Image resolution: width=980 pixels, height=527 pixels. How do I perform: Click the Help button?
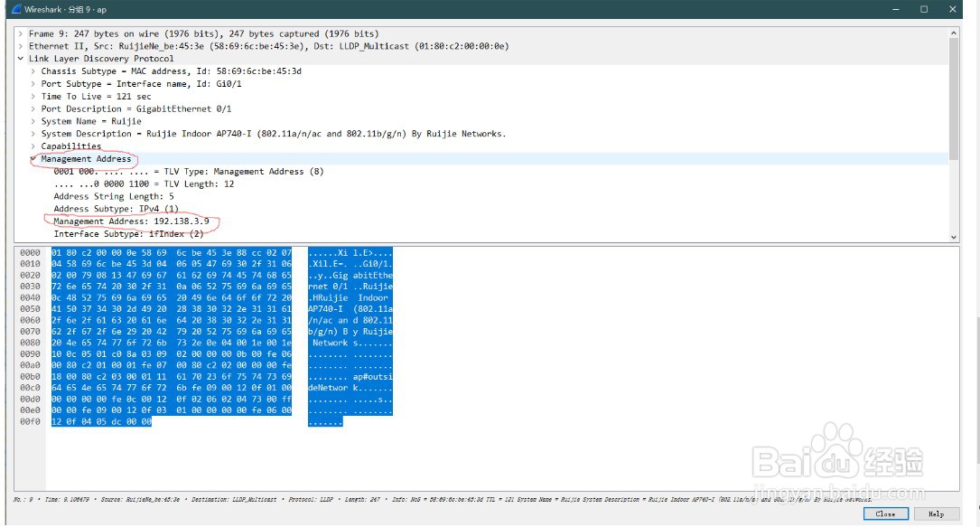[x=937, y=513]
